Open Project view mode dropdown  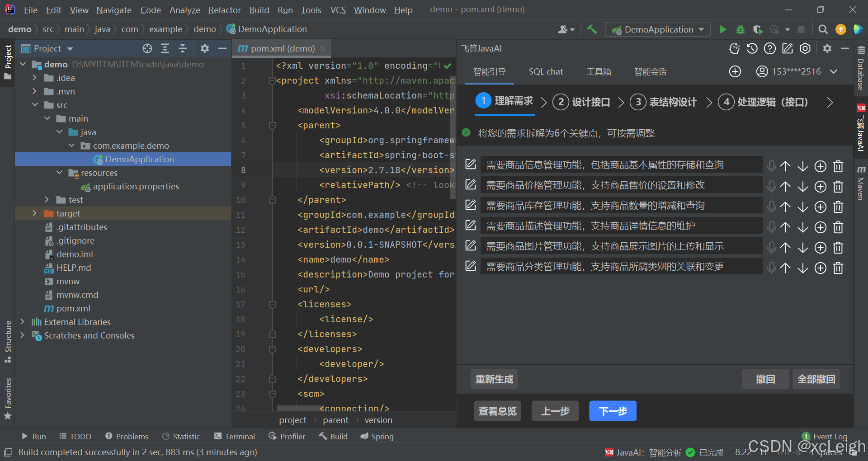click(70, 48)
